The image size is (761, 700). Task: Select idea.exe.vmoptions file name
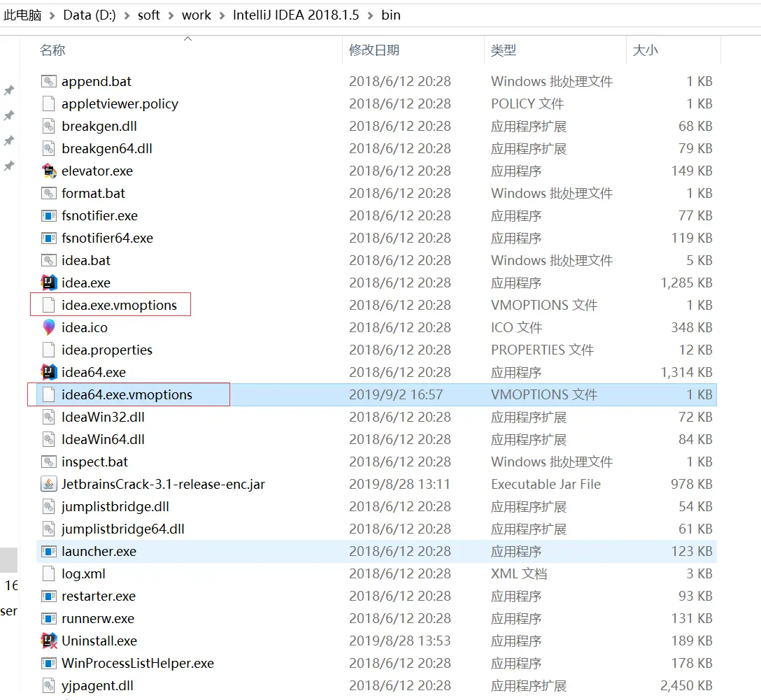(119, 305)
